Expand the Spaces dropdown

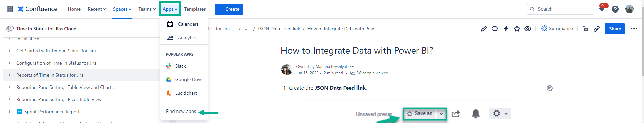tap(122, 9)
